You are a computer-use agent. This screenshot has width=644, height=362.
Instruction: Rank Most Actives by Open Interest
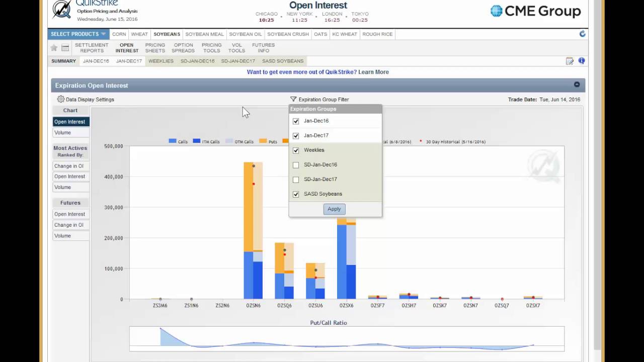[71, 176]
